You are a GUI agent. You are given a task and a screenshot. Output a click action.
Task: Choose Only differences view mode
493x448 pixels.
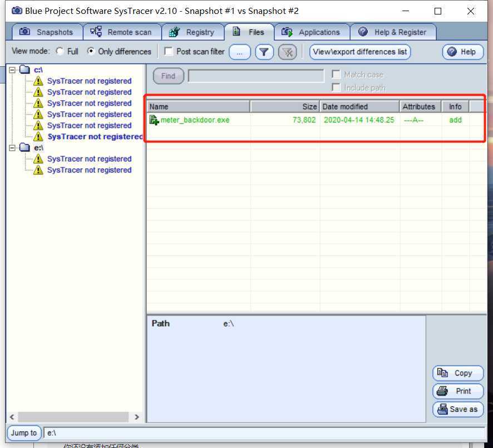tap(91, 51)
